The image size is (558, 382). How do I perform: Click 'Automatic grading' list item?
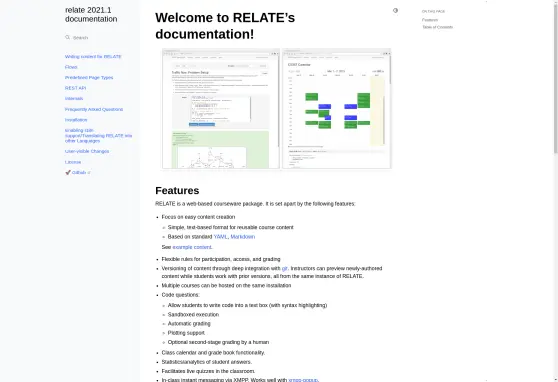[189, 324]
